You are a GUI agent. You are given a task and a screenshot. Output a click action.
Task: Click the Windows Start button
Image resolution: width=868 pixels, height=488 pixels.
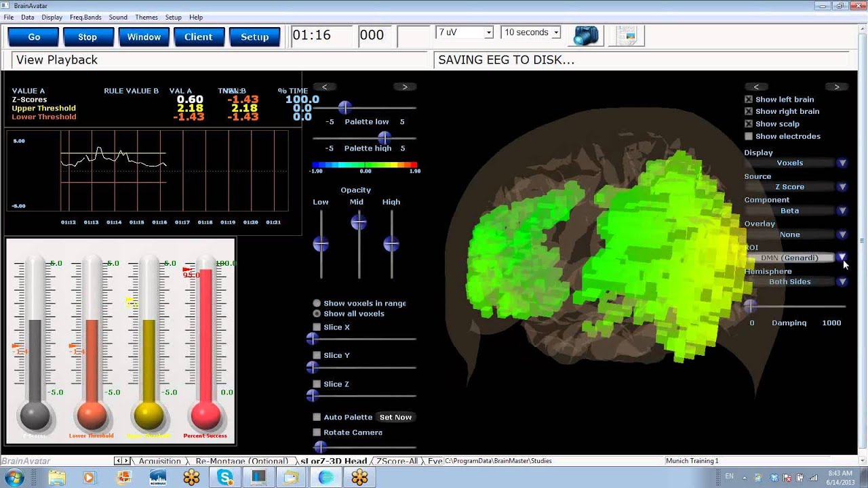(14, 477)
